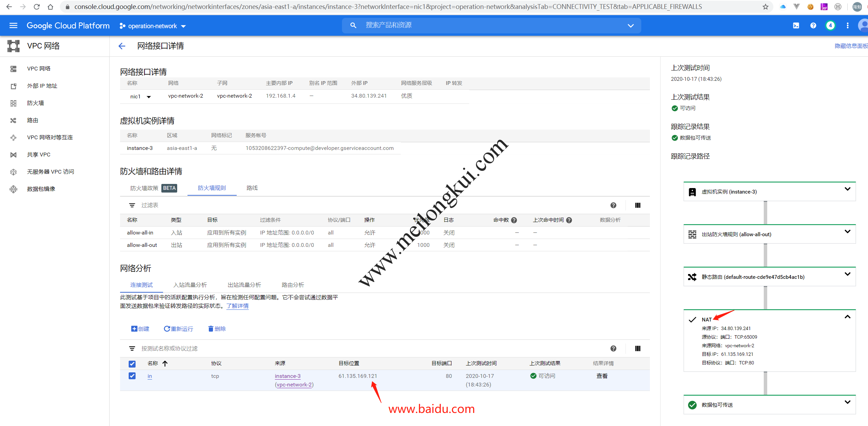Click 创建 to create a test
The height and width of the screenshot is (426, 868).
coord(140,329)
